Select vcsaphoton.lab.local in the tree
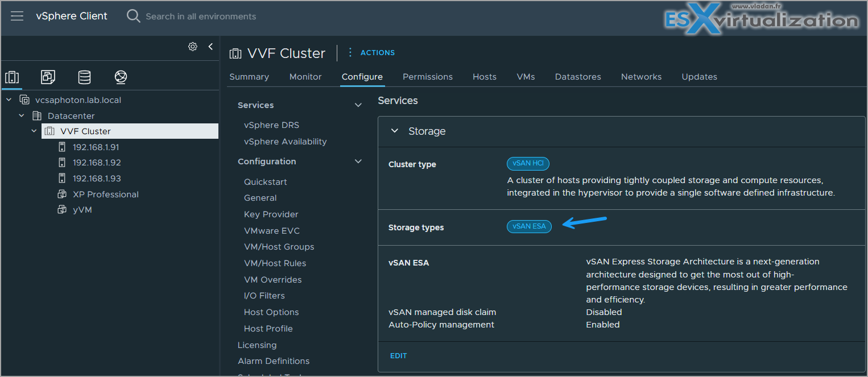The height and width of the screenshot is (377, 868). tap(78, 100)
